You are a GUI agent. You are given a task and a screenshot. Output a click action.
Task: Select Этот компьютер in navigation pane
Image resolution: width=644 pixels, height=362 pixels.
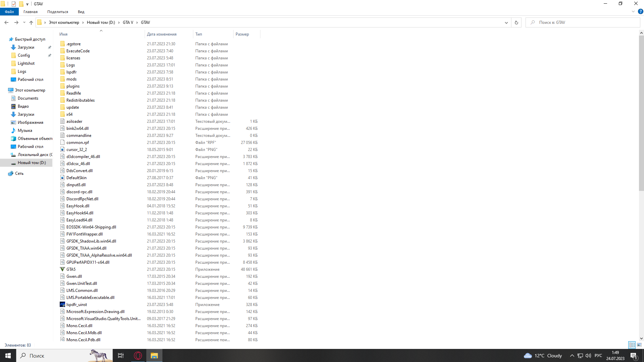pyautogui.click(x=30, y=90)
